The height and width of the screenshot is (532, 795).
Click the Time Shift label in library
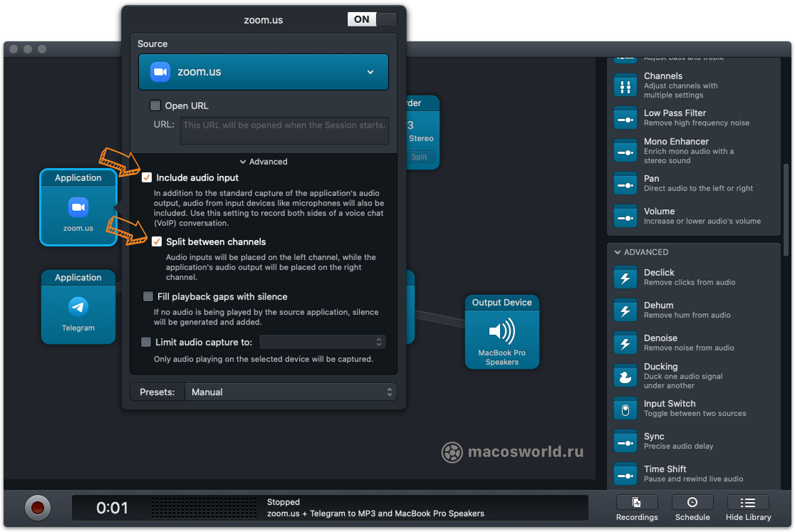(665, 469)
